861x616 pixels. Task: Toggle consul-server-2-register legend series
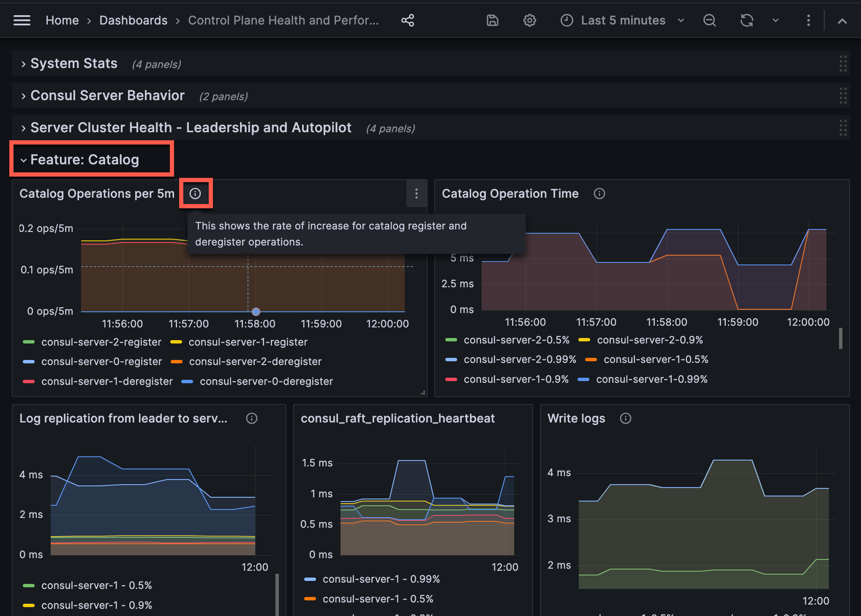pyautogui.click(x=101, y=342)
